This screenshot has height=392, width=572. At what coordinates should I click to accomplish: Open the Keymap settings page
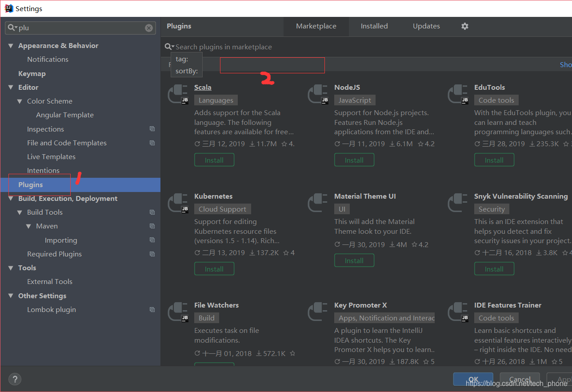32,74
